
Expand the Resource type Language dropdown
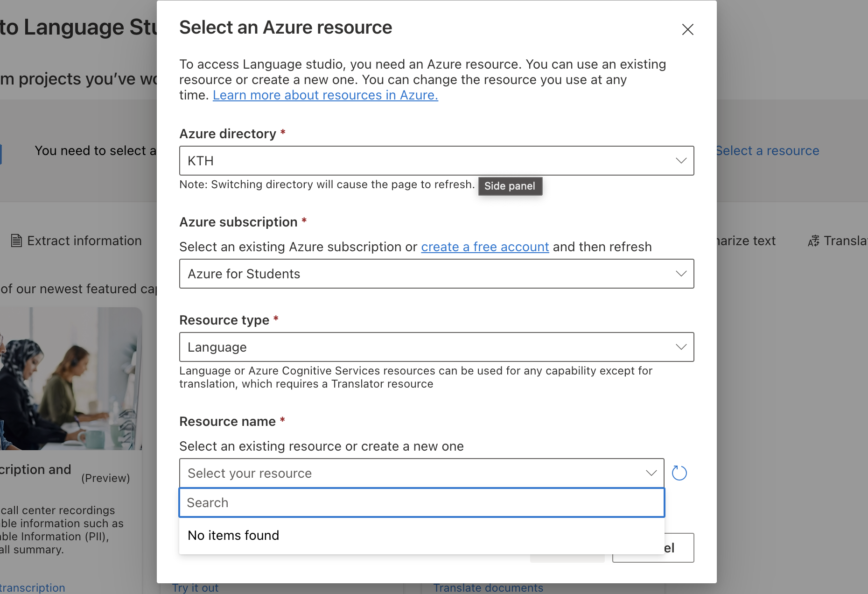click(x=436, y=347)
